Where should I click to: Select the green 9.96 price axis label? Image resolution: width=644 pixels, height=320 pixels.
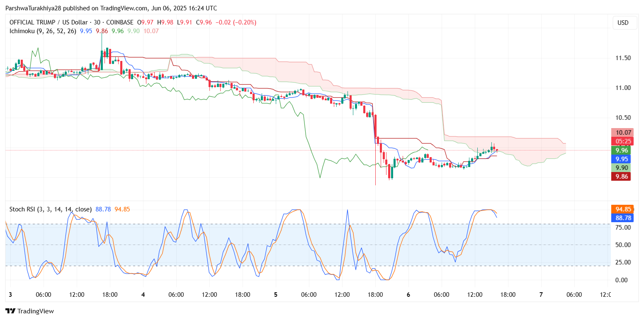point(622,150)
